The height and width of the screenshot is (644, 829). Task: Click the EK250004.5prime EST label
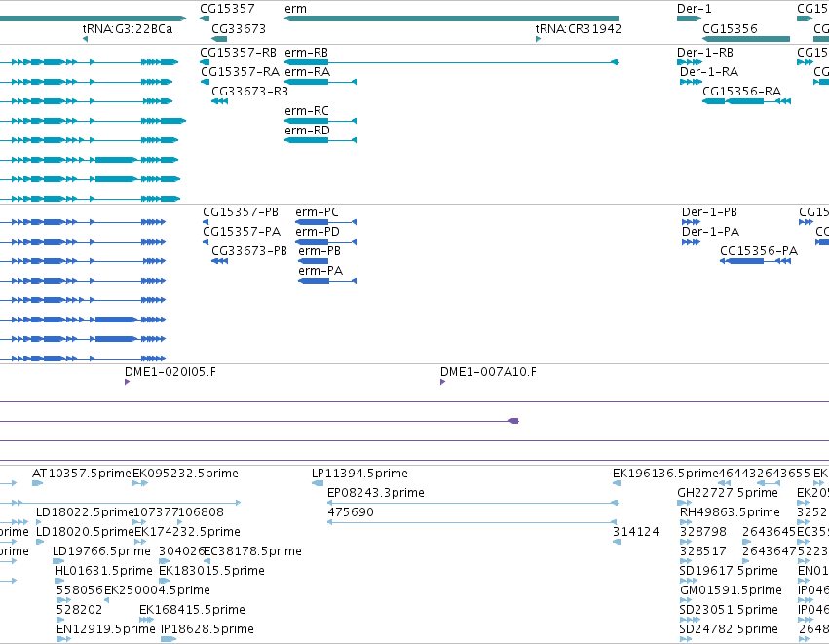(x=157, y=590)
